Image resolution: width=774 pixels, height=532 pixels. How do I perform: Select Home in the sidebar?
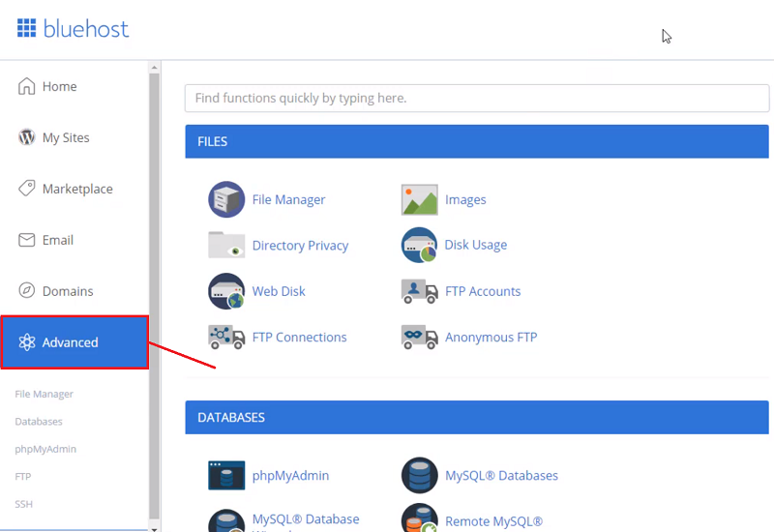coord(59,87)
